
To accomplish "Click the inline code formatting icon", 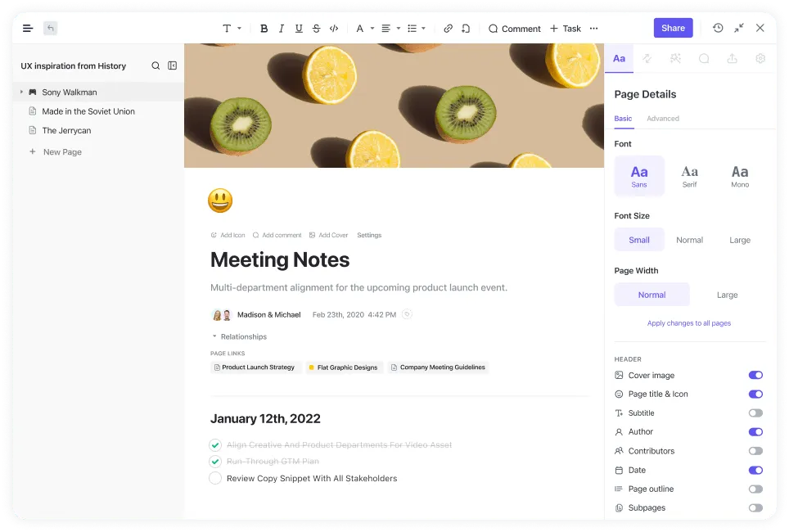I will click(x=334, y=28).
